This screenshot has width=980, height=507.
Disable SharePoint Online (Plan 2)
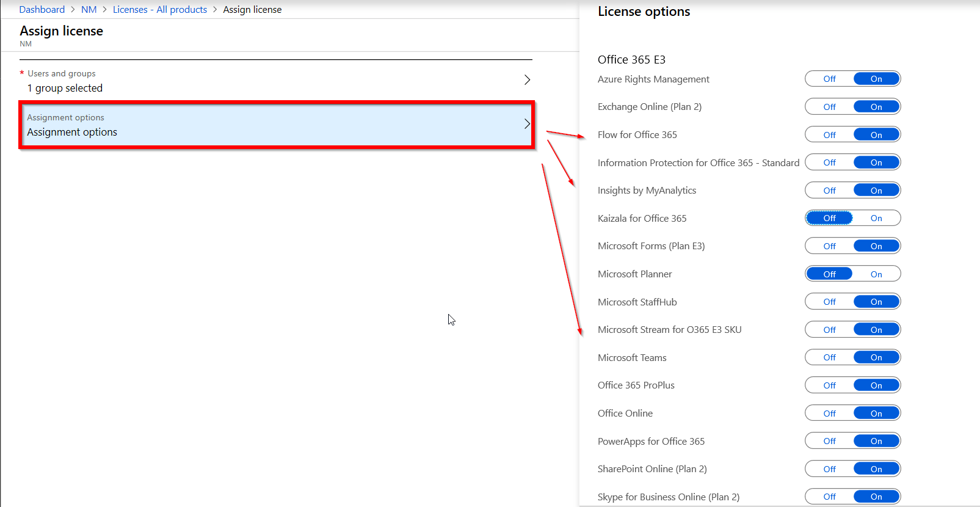point(829,469)
